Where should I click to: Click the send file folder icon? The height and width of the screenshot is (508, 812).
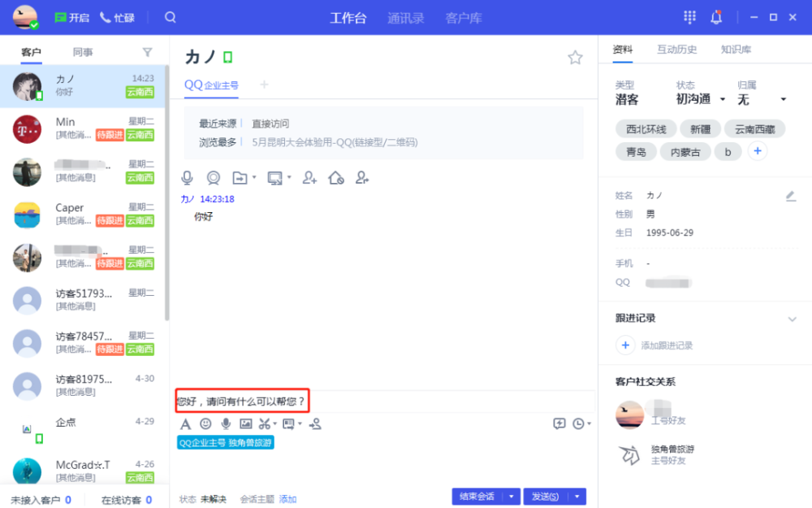pos(240,178)
